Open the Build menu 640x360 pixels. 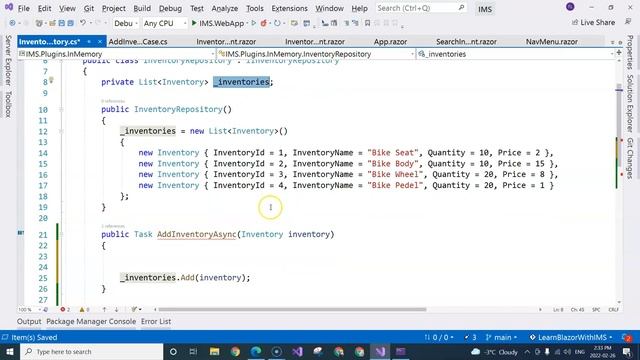142,8
